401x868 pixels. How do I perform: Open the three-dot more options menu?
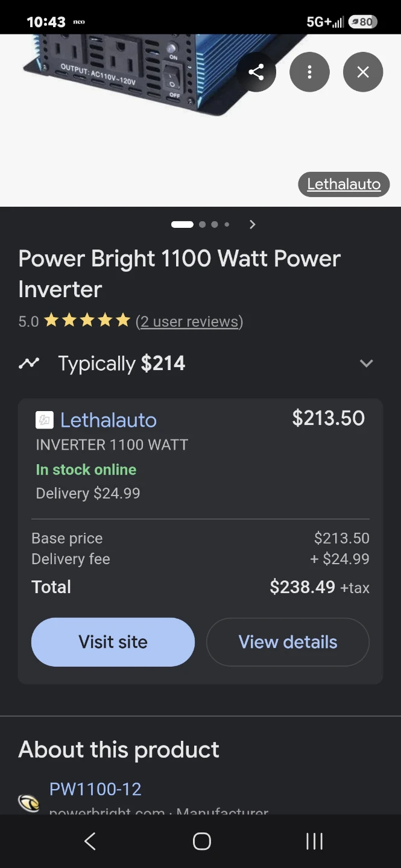click(x=309, y=72)
